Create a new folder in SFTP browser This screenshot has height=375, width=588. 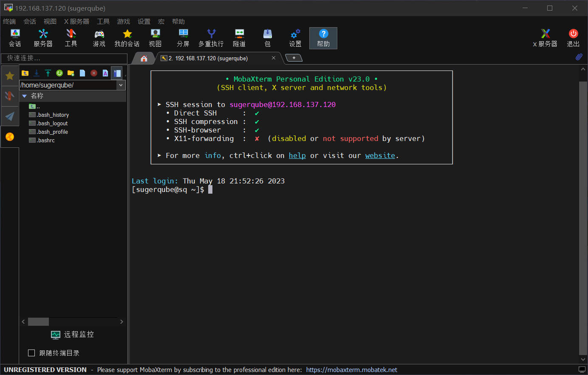[71, 73]
